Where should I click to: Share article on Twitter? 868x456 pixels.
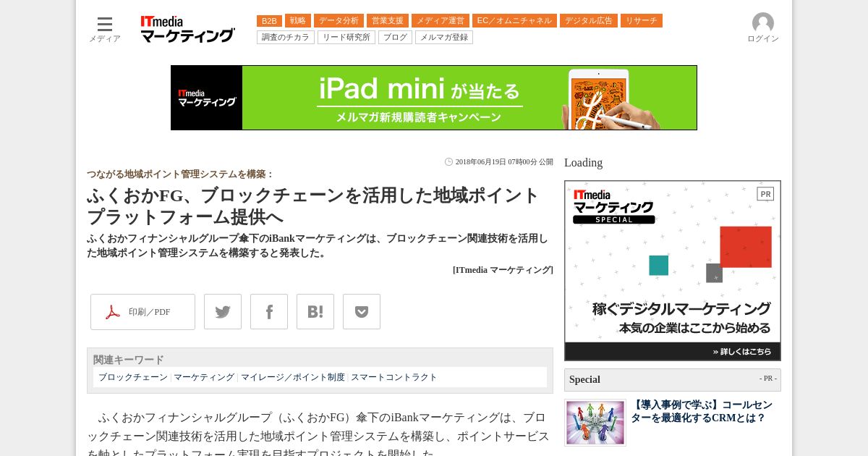pos(223,312)
